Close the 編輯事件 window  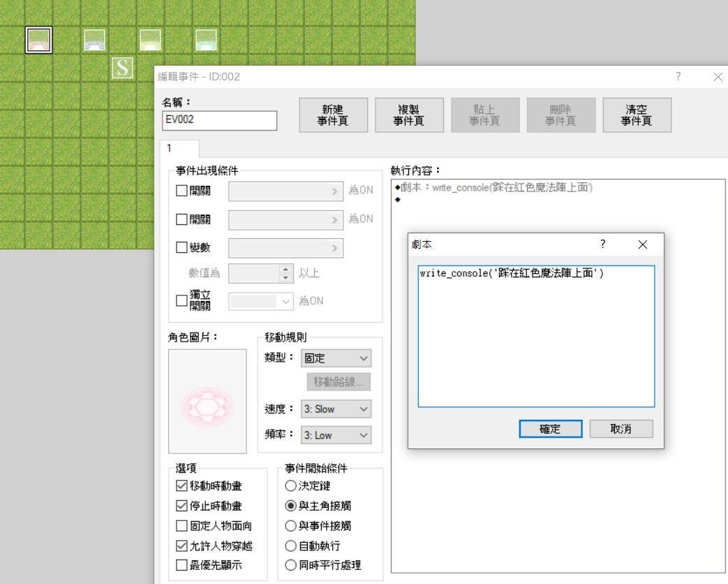click(718, 77)
